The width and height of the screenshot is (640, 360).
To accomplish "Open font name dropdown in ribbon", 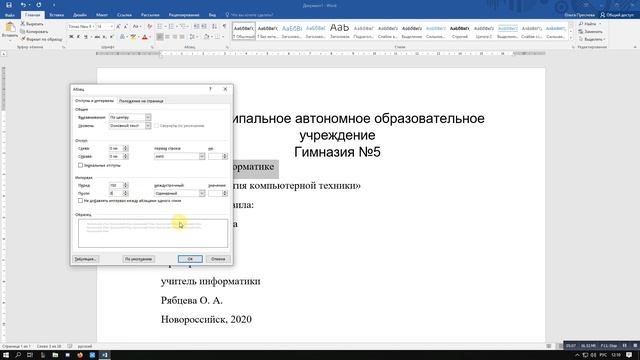I will pyautogui.click(x=93, y=27).
